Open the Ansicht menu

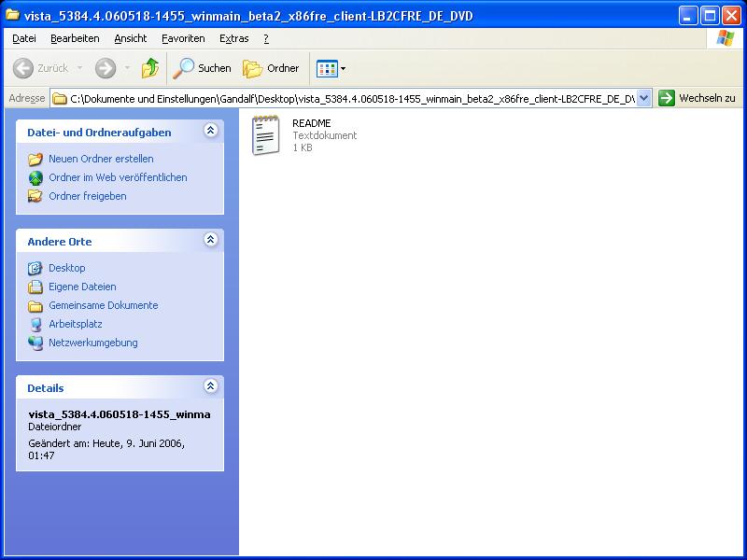tap(130, 38)
